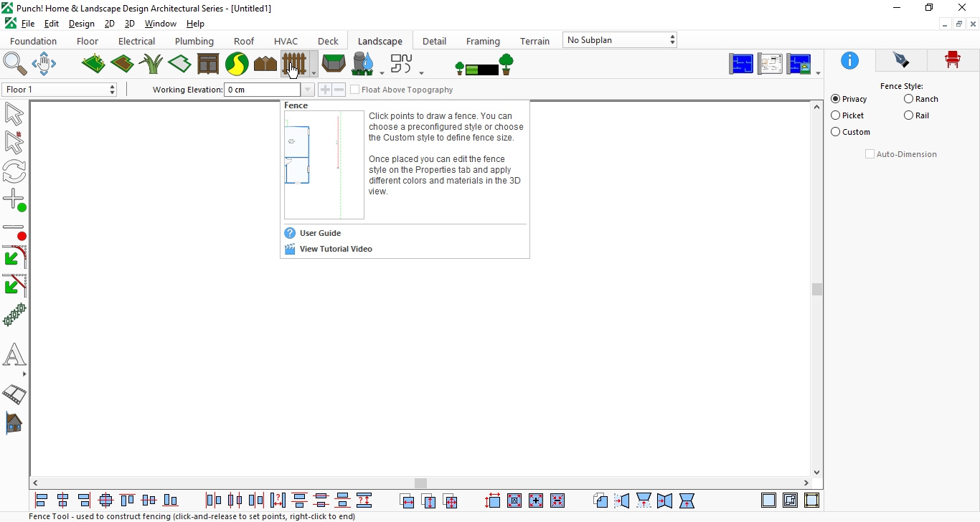Screen dimensions: 980x522
Task: Switch to the Terrain tab
Action: coord(534,41)
